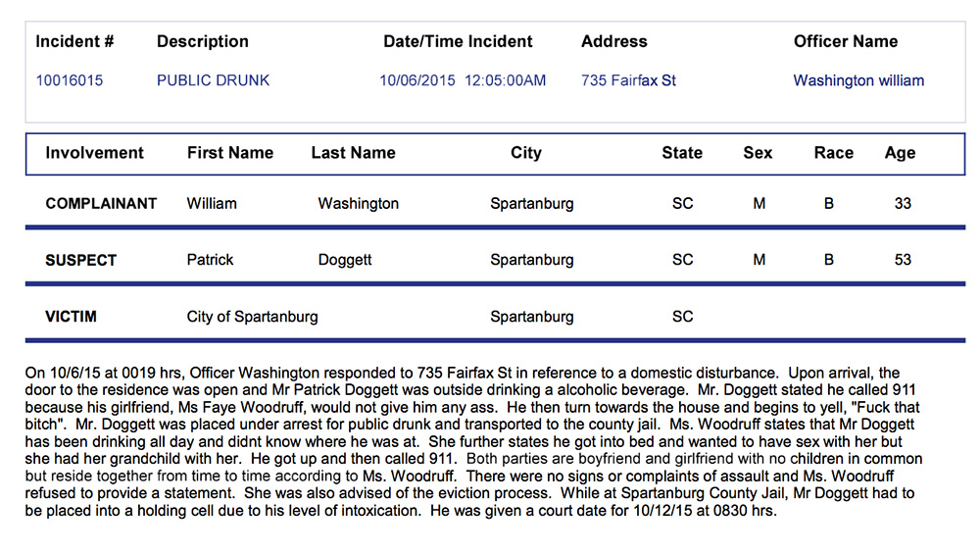Select the Description column header

click(203, 42)
